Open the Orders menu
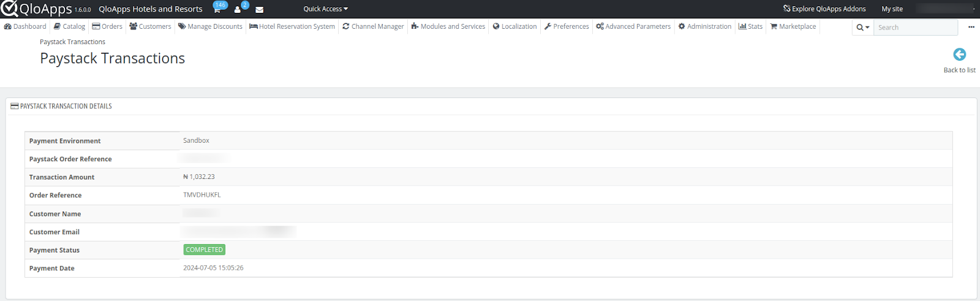980x301 pixels. click(x=107, y=26)
